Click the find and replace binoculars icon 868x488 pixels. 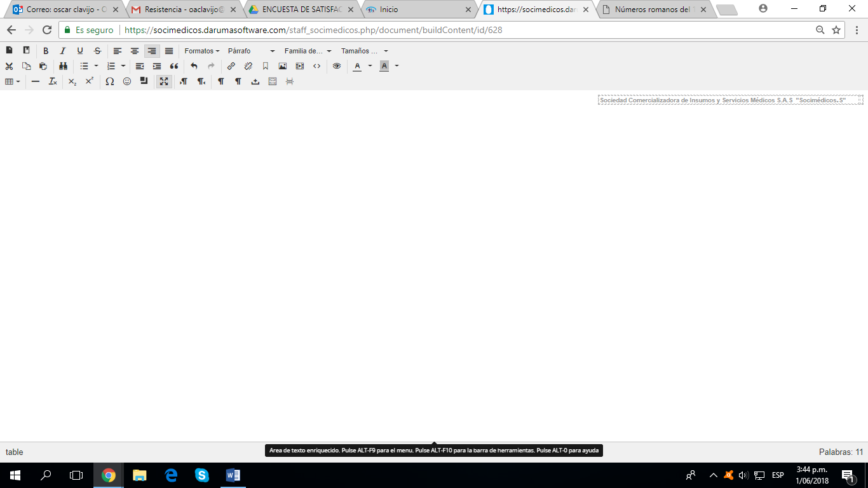(x=63, y=66)
